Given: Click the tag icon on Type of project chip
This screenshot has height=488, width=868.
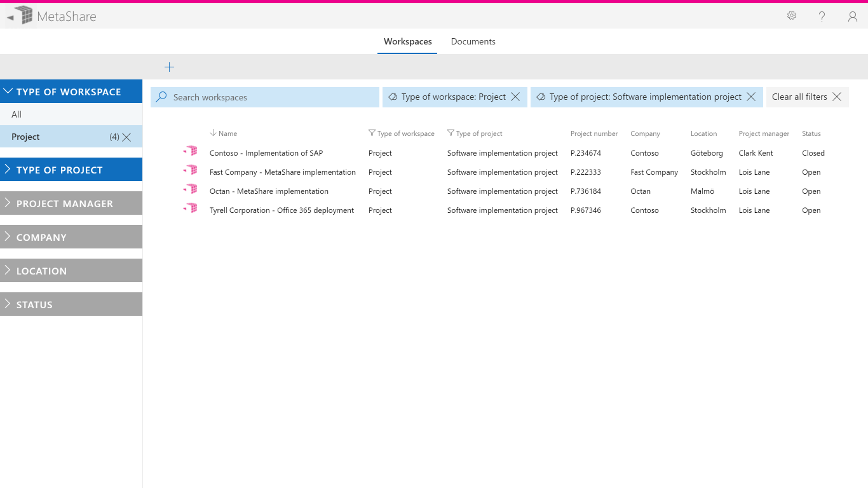Looking at the screenshot, I should [x=541, y=97].
